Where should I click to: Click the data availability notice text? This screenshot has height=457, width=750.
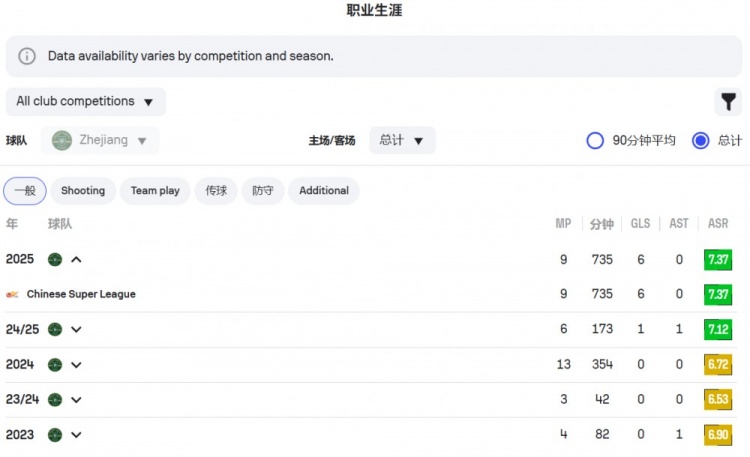pyautogui.click(x=190, y=56)
